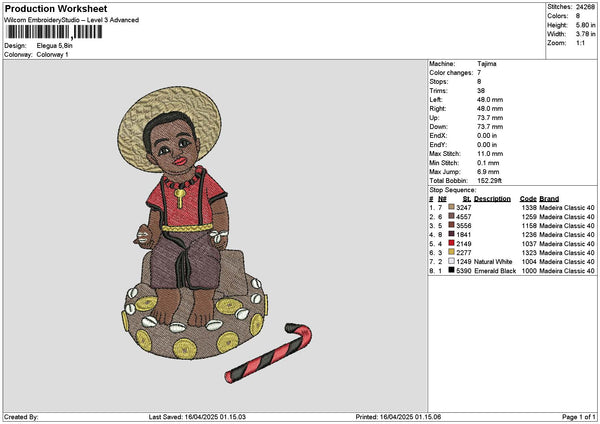Pick the tan swatch beside 3247
Image resolution: width=600 pixels, height=424 pixels.
452,207
